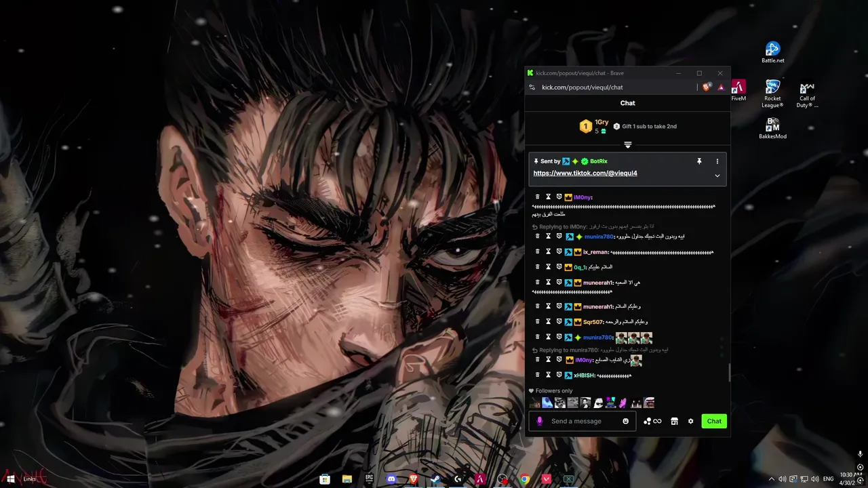Delete 0q_1's message with trash icon
The image size is (868, 488).
538,267
